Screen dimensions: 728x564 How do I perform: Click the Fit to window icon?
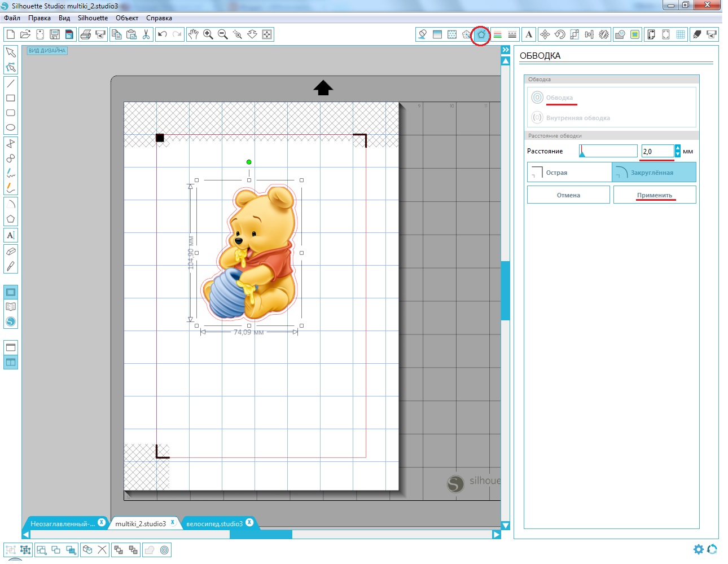pos(267,34)
